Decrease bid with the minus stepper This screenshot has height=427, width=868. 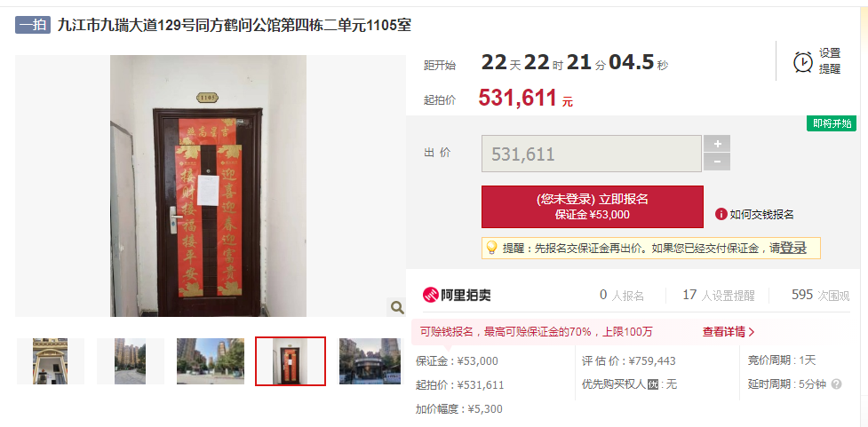click(717, 162)
